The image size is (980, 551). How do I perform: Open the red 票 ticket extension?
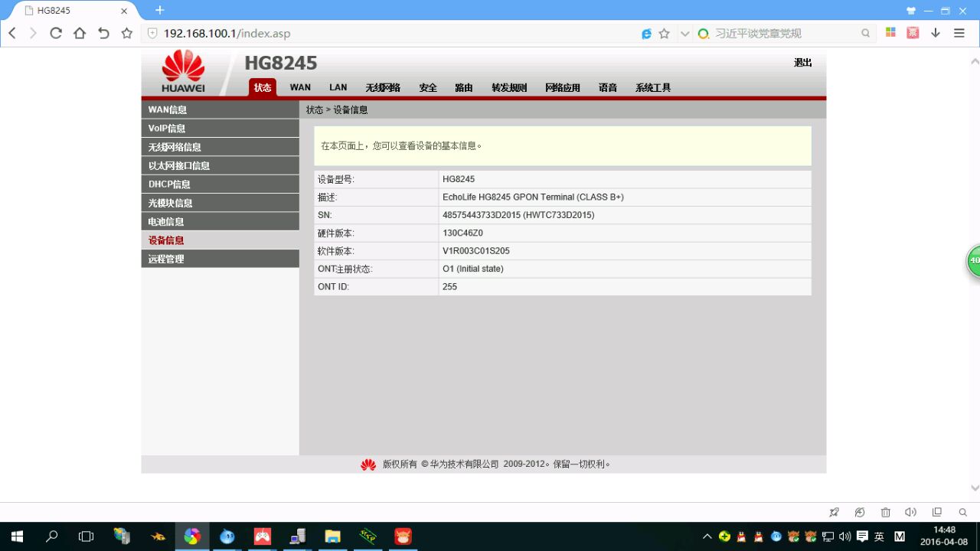pyautogui.click(x=913, y=33)
